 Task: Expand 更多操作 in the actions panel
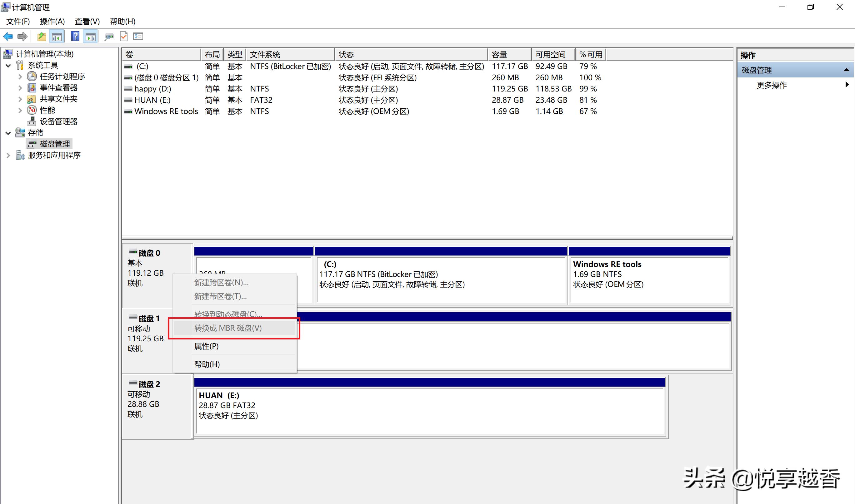coord(847,85)
